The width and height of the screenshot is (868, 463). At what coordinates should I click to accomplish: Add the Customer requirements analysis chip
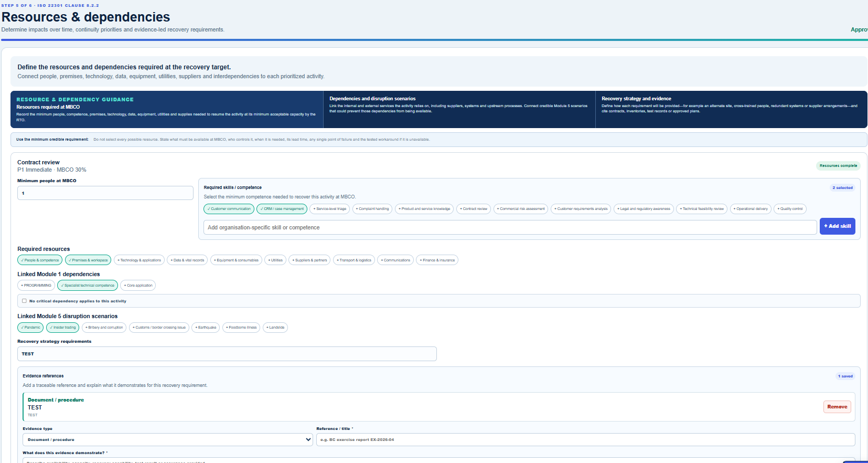(x=581, y=209)
